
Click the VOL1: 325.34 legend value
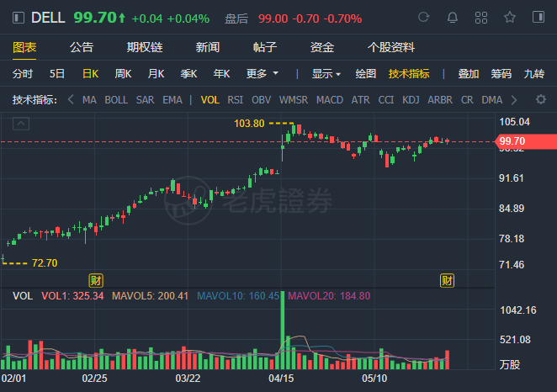(72, 296)
